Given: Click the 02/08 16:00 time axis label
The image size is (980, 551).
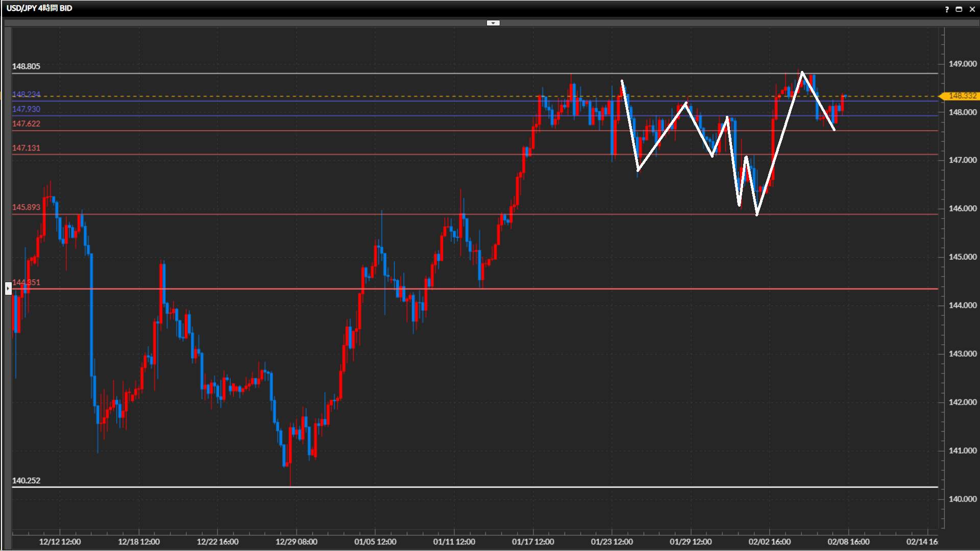Looking at the screenshot, I should [848, 542].
